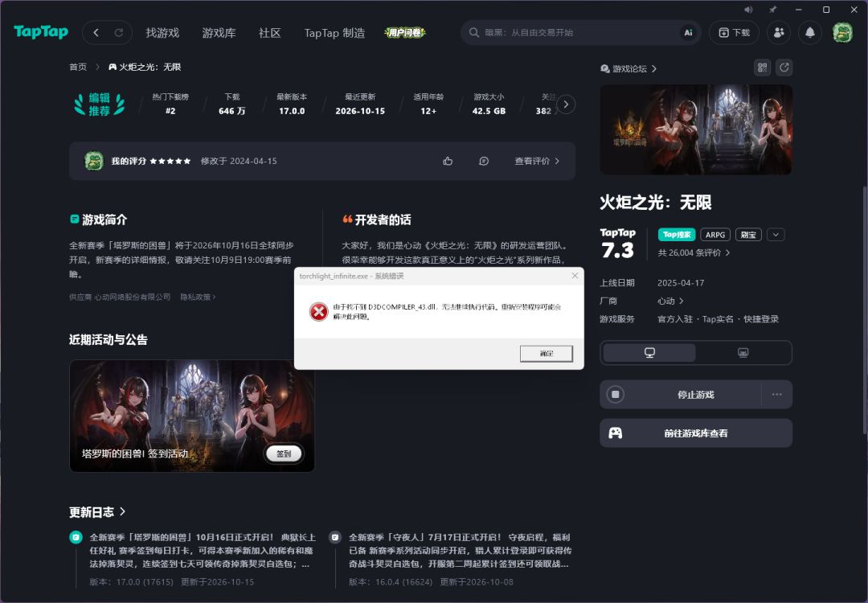This screenshot has height=603, width=868.
Task: Open the more options menu beside 停止游戏
Action: pyautogui.click(x=776, y=394)
